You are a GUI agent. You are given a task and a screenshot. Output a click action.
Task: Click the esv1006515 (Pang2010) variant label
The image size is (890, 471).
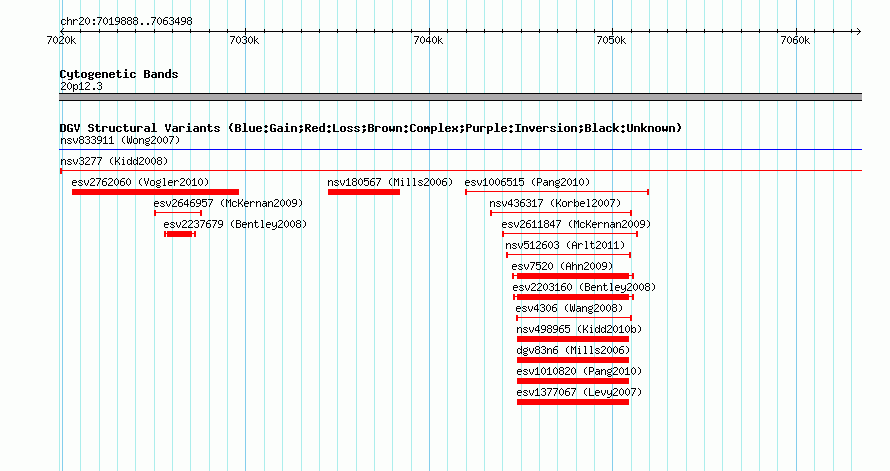527,182
